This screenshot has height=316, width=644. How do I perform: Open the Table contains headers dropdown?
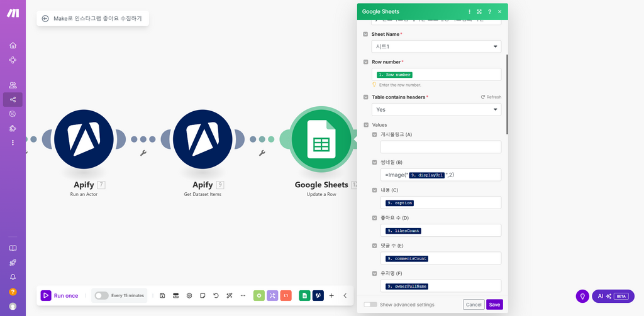click(436, 109)
